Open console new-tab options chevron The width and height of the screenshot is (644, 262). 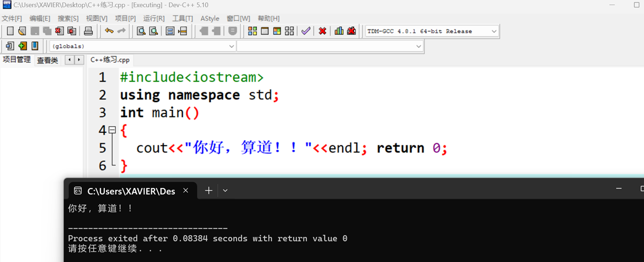pyautogui.click(x=225, y=191)
